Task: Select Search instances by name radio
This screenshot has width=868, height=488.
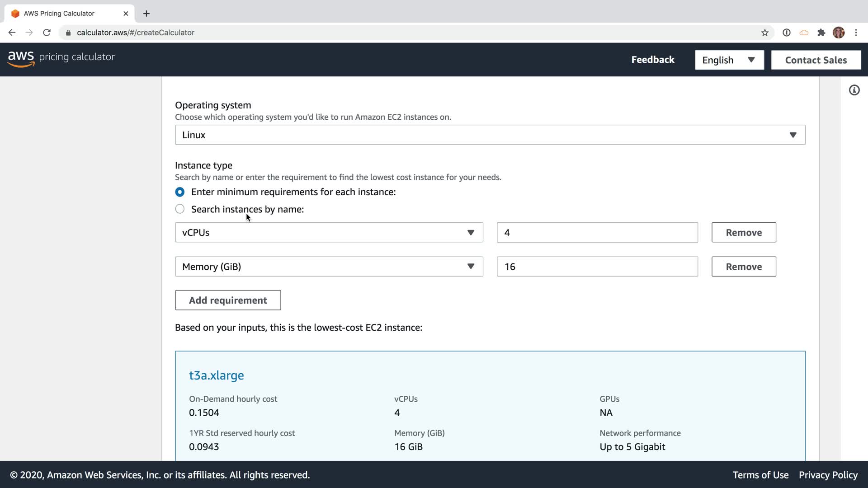Action: coord(180,209)
